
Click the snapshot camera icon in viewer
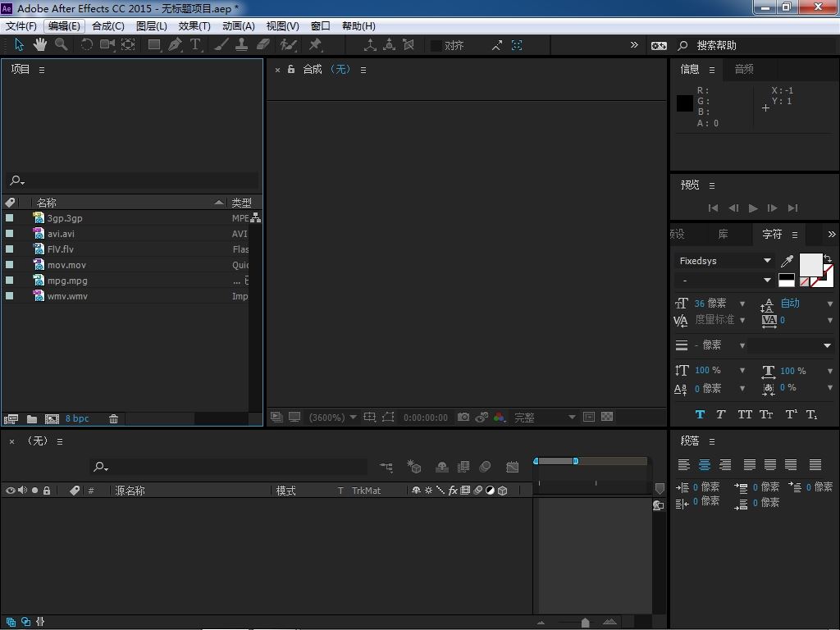point(463,417)
